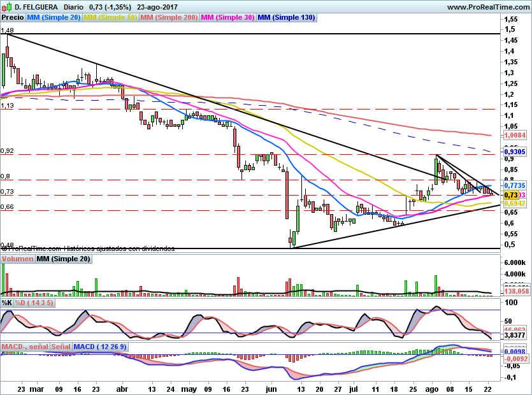Click the Volumen panel label
The image size is (532, 395).
pyautogui.click(x=17, y=259)
